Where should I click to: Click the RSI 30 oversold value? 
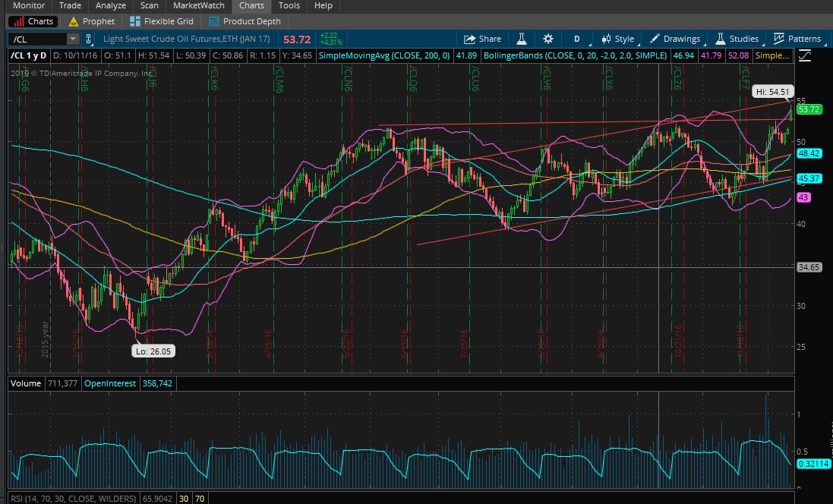pyautogui.click(x=184, y=499)
